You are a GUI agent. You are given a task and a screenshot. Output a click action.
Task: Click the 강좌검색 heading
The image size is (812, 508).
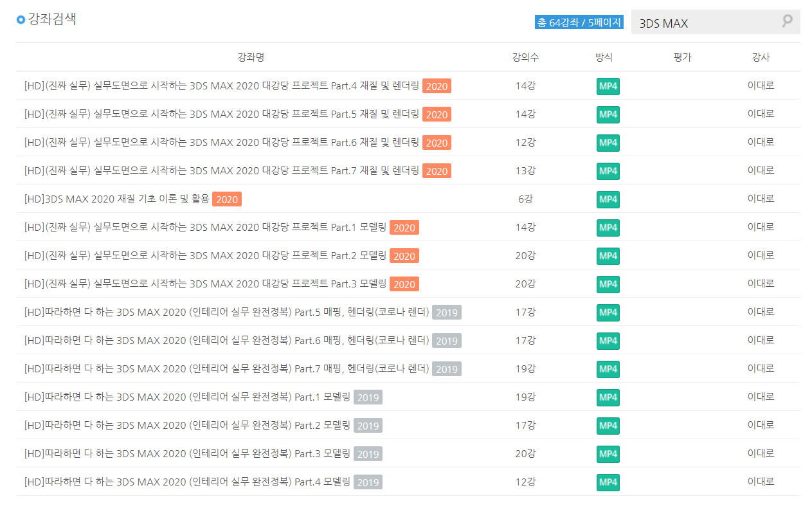(x=52, y=19)
